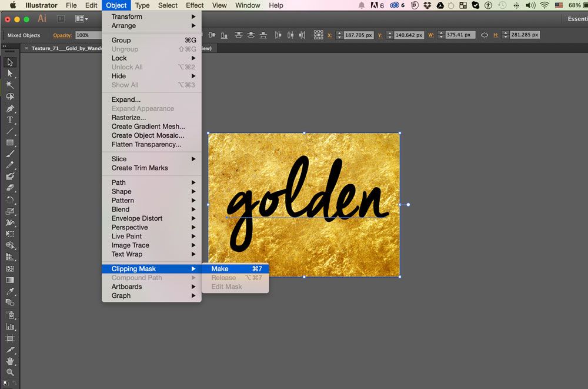
Task: Click the H height label link
Action: pyautogui.click(x=496, y=35)
